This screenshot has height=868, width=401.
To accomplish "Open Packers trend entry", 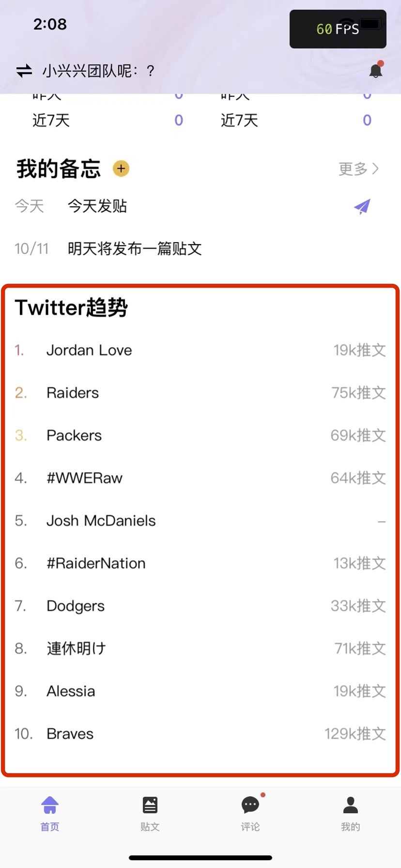I will point(200,435).
